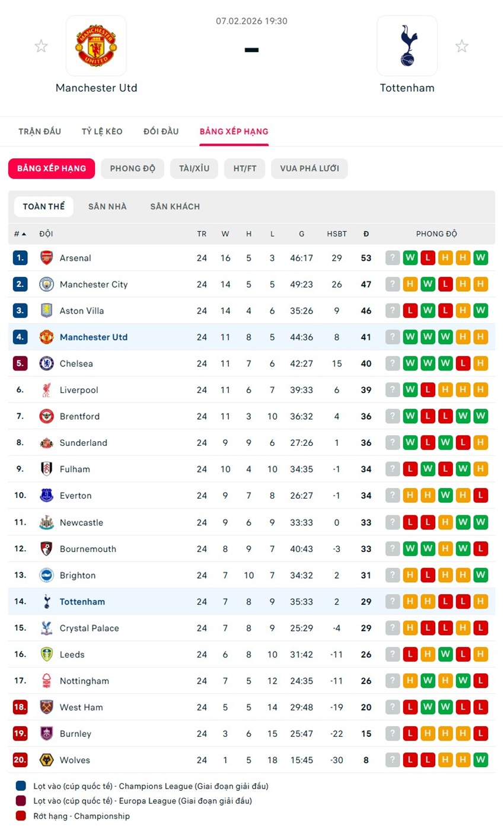This screenshot has width=504, height=830.
Task: Open the ĐỐI ĐẦU tab
Action: point(161,132)
